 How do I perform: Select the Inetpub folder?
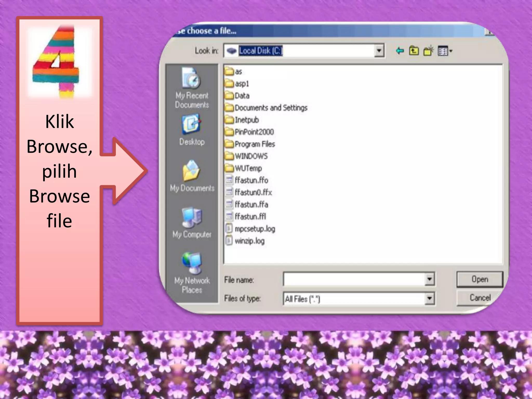pyautogui.click(x=242, y=120)
